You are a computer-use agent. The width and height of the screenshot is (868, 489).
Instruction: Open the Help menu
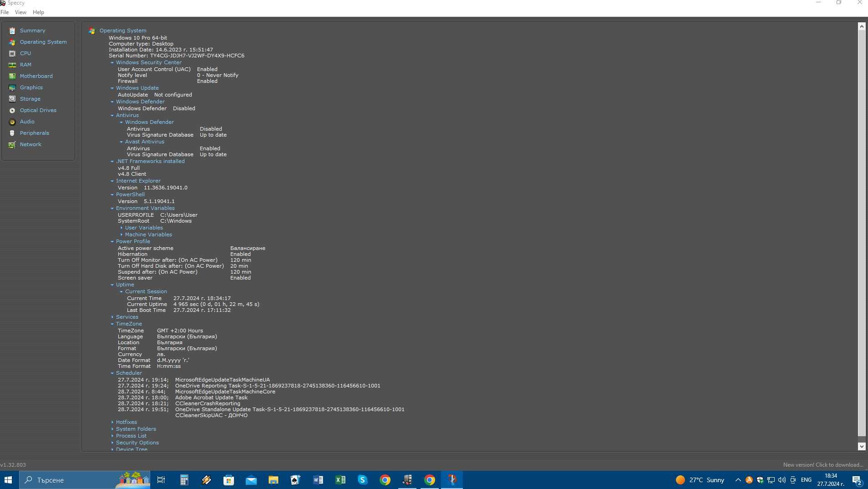point(38,12)
